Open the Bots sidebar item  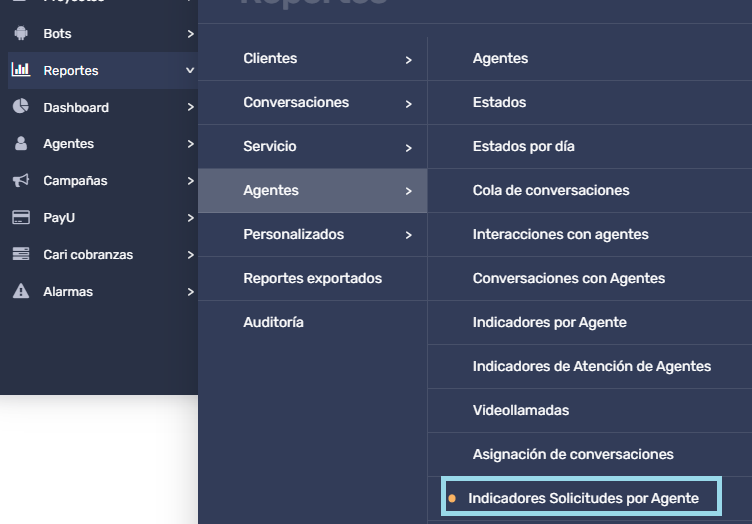[x=103, y=34]
